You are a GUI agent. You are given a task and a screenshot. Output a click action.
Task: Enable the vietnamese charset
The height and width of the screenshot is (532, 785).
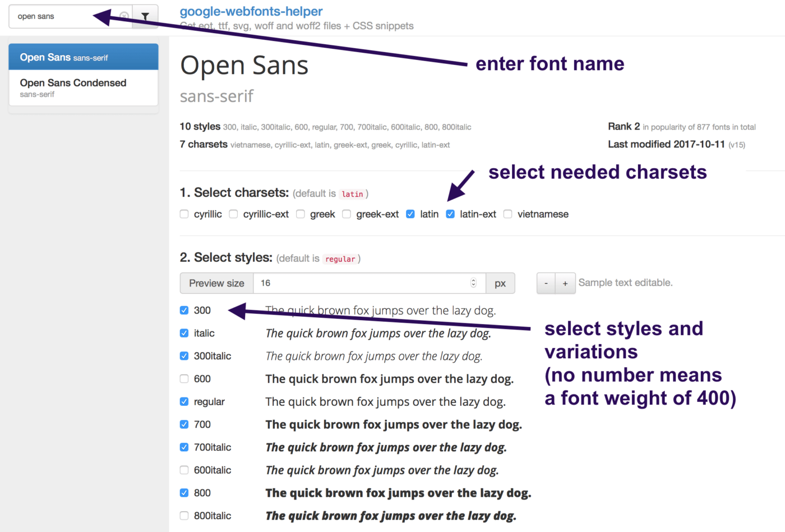click(x=507, y=214)
